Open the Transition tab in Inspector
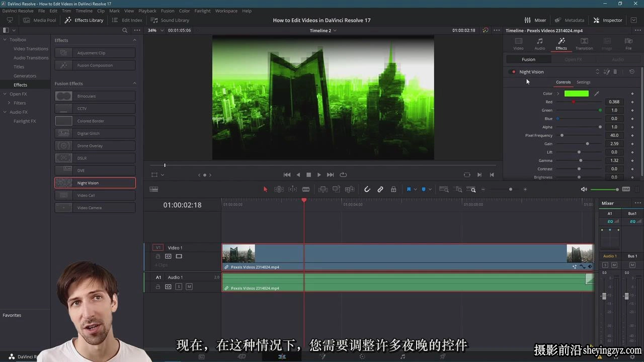The image size is (644, 362). coord(584,44)
